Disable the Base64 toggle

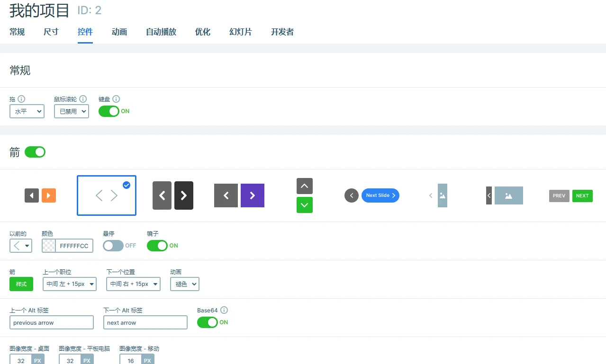point(208,322)
